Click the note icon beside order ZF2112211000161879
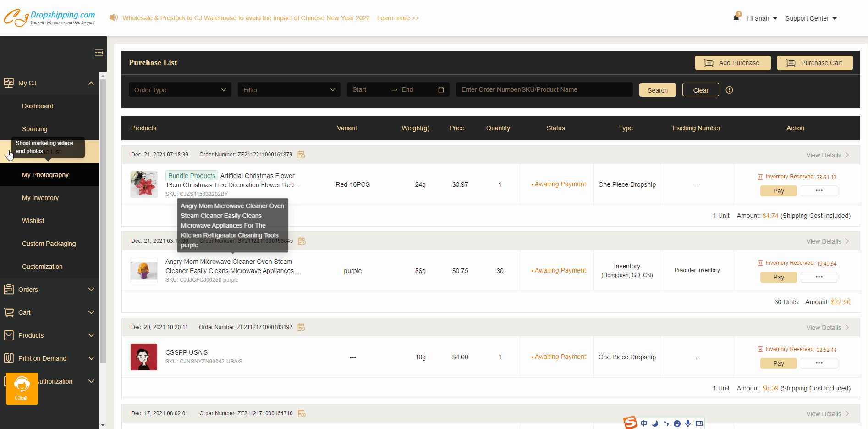Screen dimensions: 868x429 301,155
